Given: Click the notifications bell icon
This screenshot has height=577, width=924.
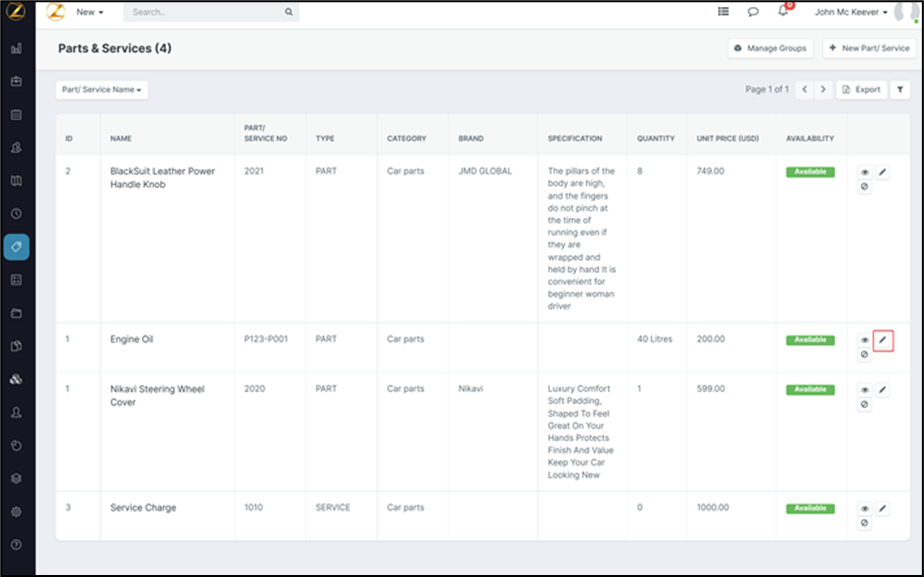Looking at the screenshot, I should point(783,12).
